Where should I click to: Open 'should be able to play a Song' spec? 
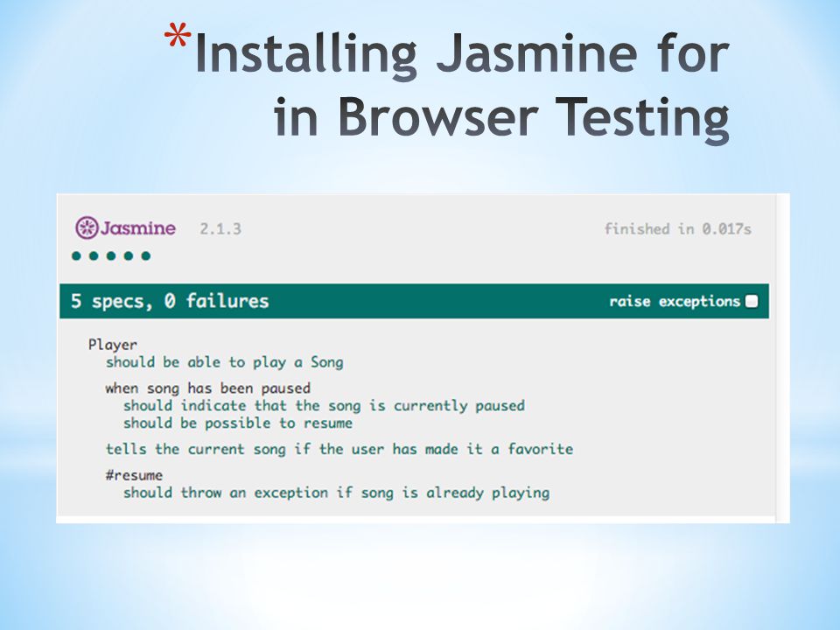point(225,362)
